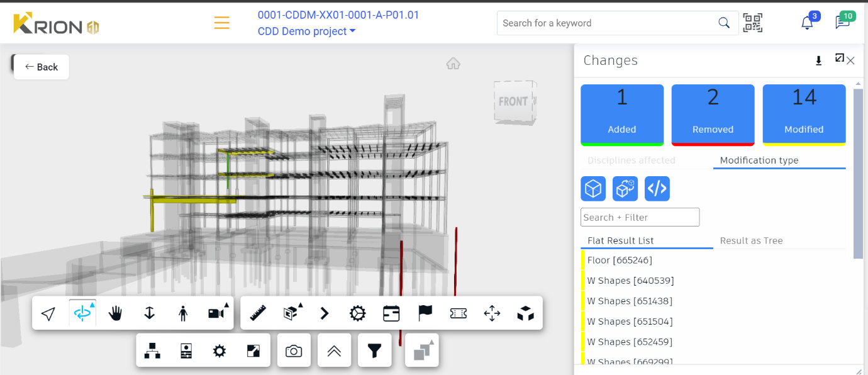
Task: Select the Measure ruler tool
Action: click(259, 313)
